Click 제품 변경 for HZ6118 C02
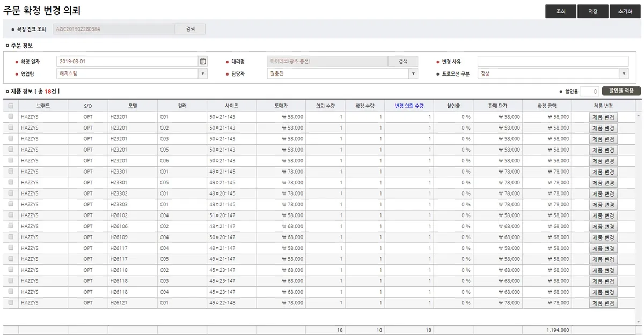The height and width of the screenshot is (335, 644). pos(603,270)
